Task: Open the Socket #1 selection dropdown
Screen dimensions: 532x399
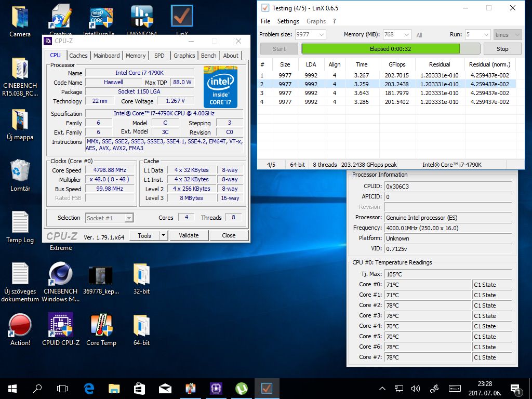Action: 109,218
